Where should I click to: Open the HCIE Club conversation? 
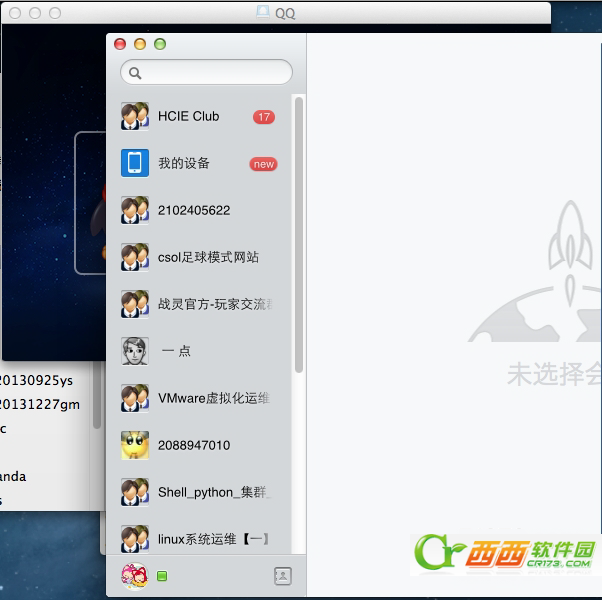click(x=199, y=116)
